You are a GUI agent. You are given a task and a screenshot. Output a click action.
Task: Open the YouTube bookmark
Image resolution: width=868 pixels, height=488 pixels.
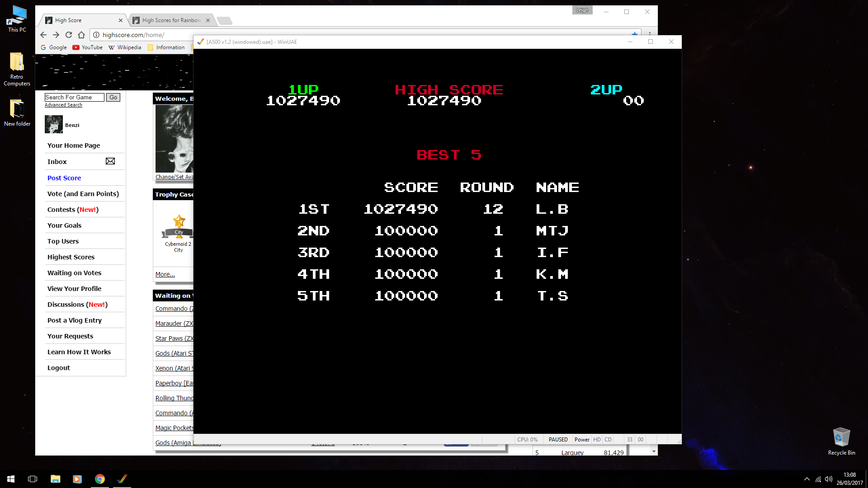[x=88, y=47]
